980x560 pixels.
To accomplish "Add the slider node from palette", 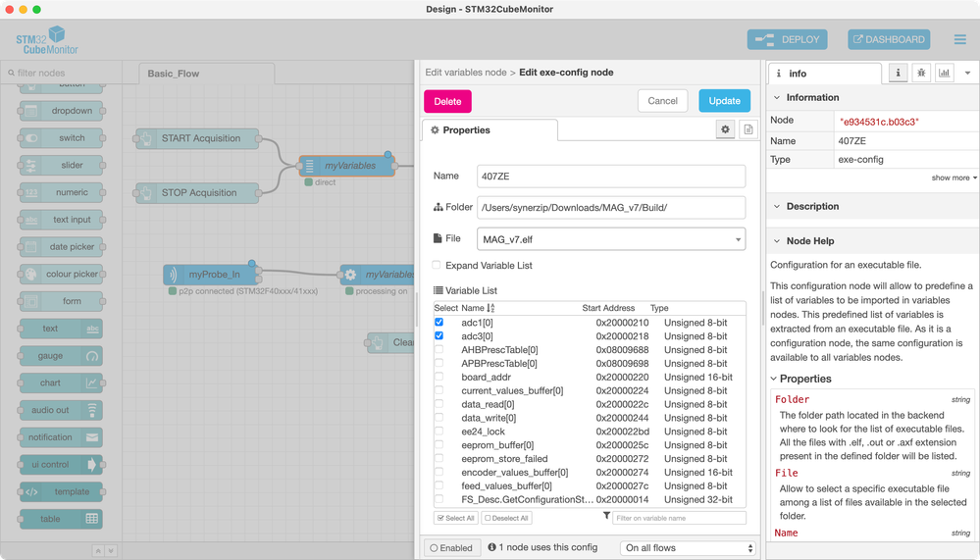I will pyautogui.click(x=61, y=165).
